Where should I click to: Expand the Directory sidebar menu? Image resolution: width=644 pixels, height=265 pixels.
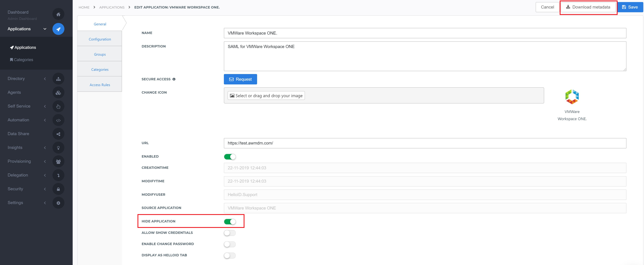45,79
